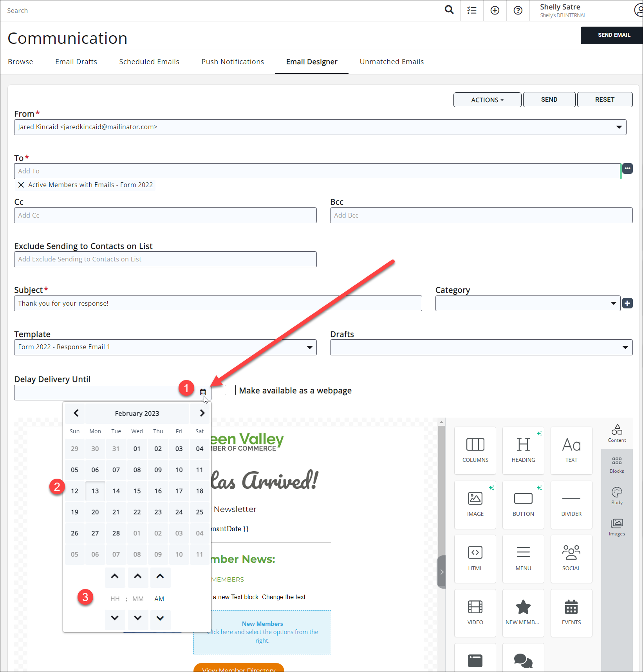The width and height of the screenshot is (643, 672).
Task: Toggle AM/PM in time picker
Action: pyautogui.click(x=159, y=599)
